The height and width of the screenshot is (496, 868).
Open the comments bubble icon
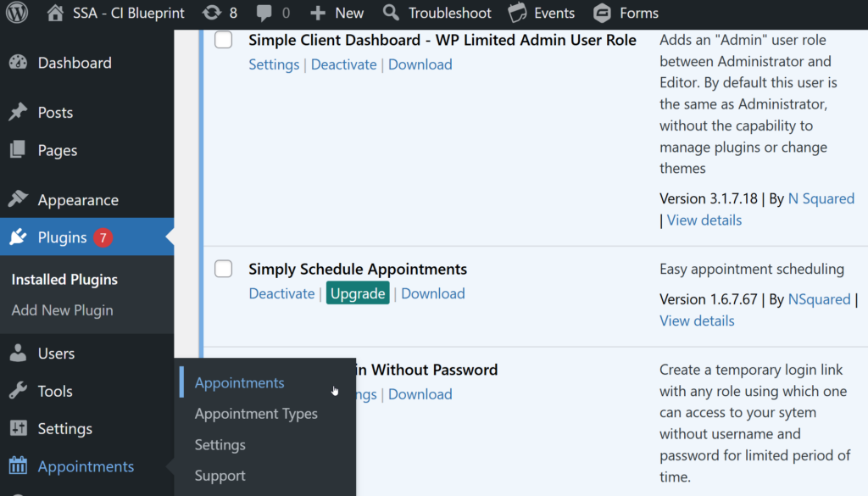point(264,14)
